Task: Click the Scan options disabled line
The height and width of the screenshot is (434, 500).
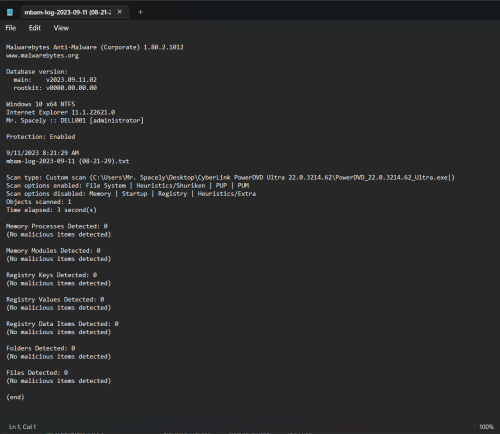Action: click(131, 194)
